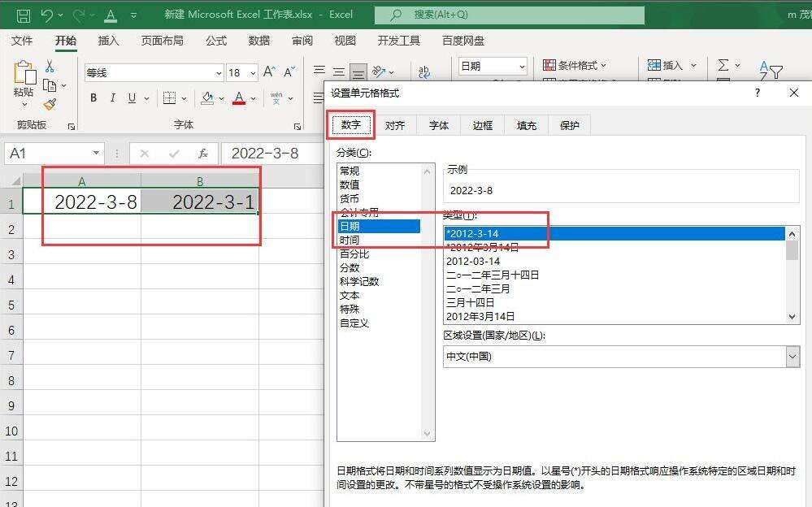
Task: Click the Name Box showing A1
Action: click(47, 153)
